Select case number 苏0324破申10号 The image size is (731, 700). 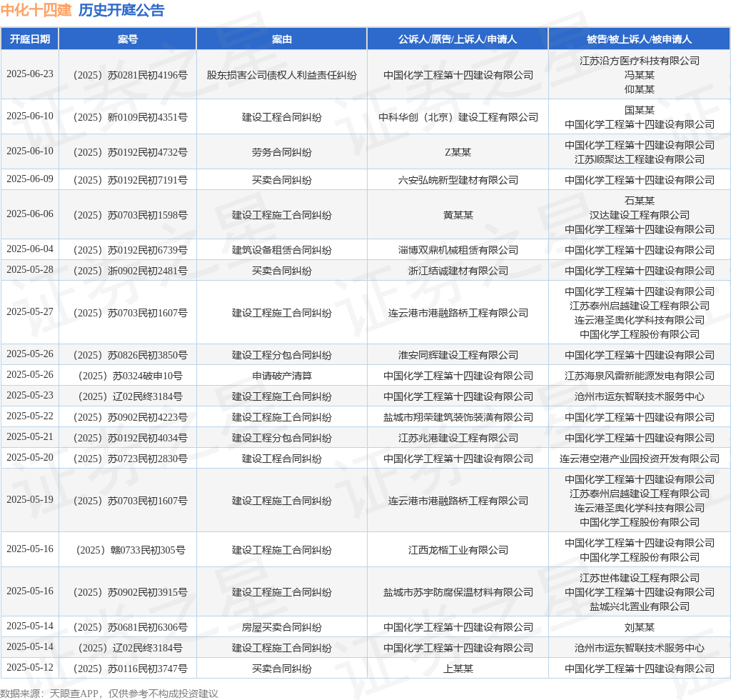coord(131,376)
